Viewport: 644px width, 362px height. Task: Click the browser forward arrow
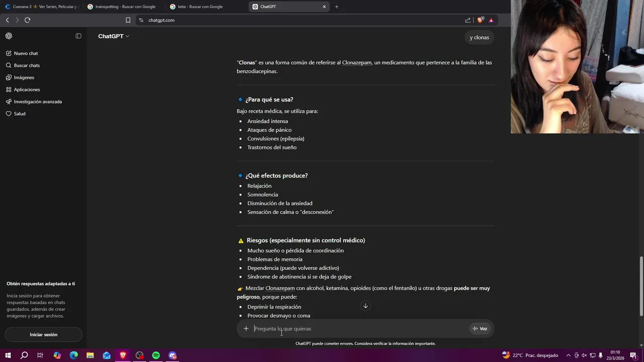17,20
